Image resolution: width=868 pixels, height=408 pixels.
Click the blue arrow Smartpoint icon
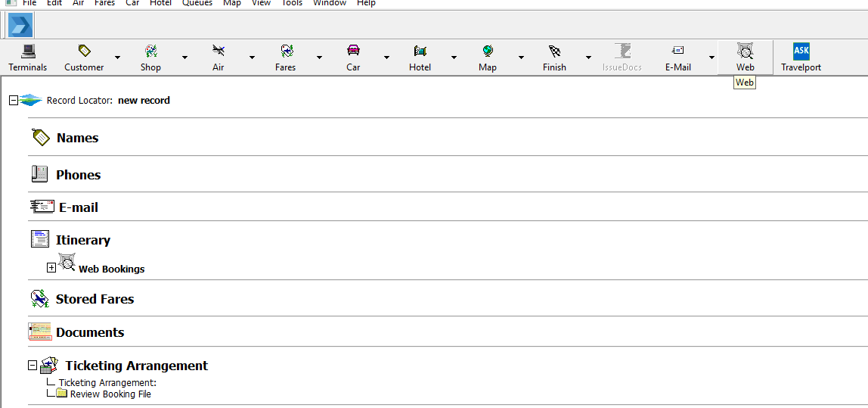click(x=20, y=26)
